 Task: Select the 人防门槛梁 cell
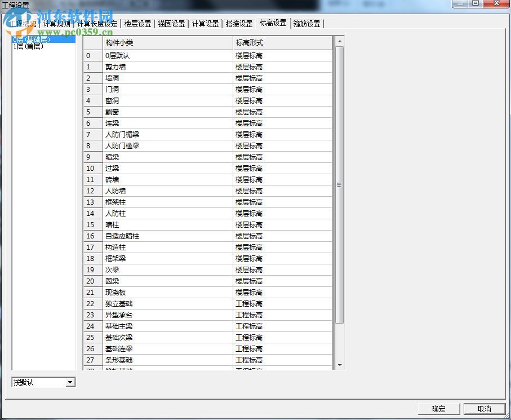click(168, 146)
